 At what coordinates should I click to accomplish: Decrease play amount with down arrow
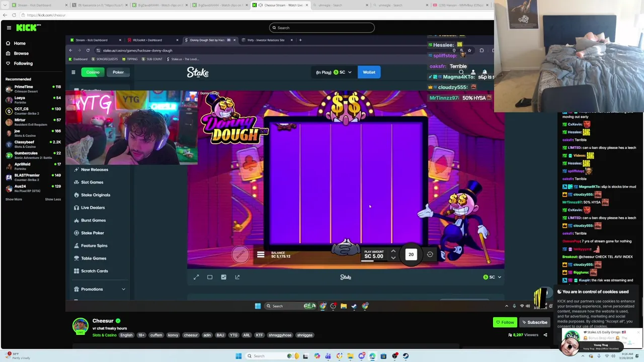393,258
